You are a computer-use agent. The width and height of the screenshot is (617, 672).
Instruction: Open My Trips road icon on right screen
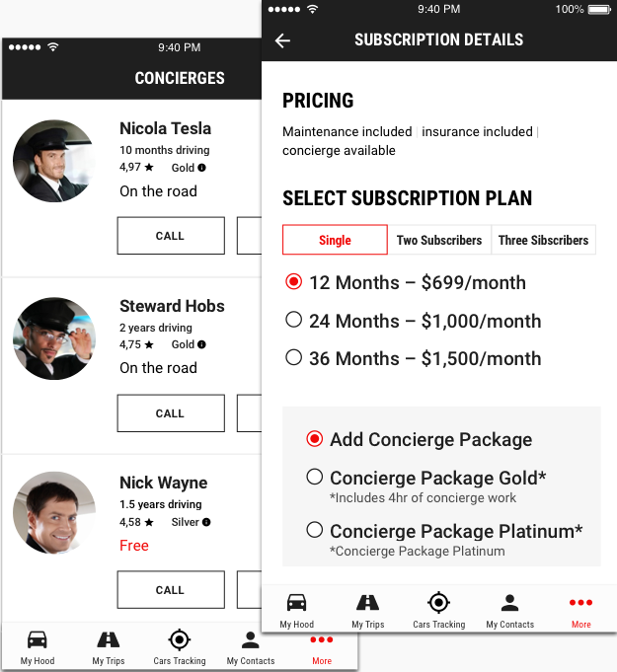367,603
